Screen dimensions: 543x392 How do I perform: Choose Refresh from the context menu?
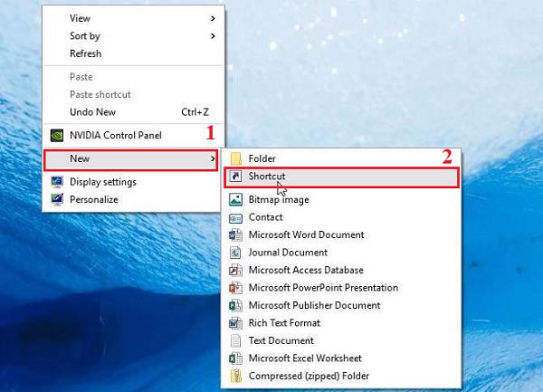tap(133, 53)
